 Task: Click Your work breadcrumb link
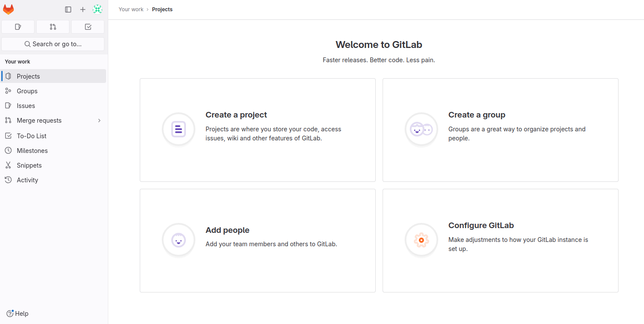click(131, 10)
